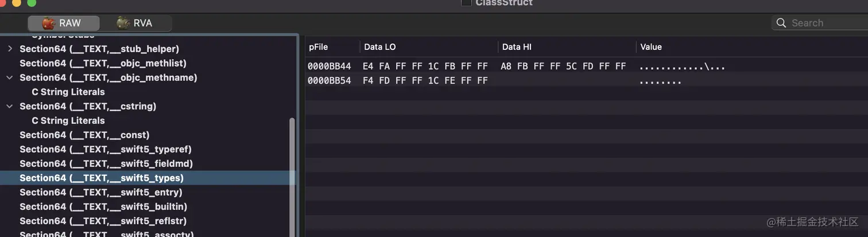Viewport: 868px width, 237px height.
Task: Select Section64 __TEXT,__swift5_types item
Action: click(x=101, y=178)
